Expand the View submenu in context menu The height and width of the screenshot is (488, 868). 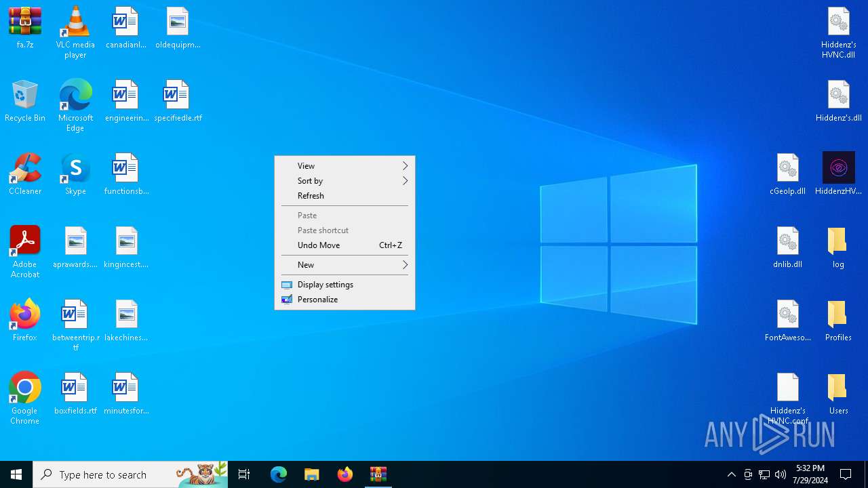click(x=344, y=166)
